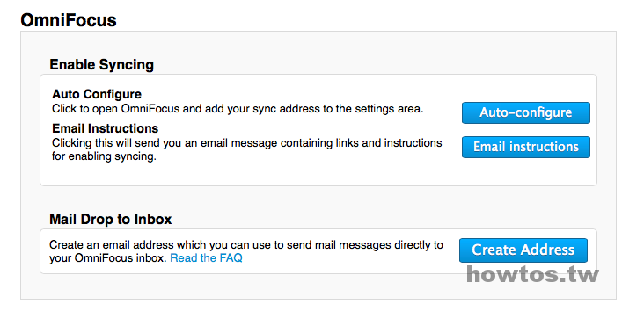Create a Mail Drop address

523,250
